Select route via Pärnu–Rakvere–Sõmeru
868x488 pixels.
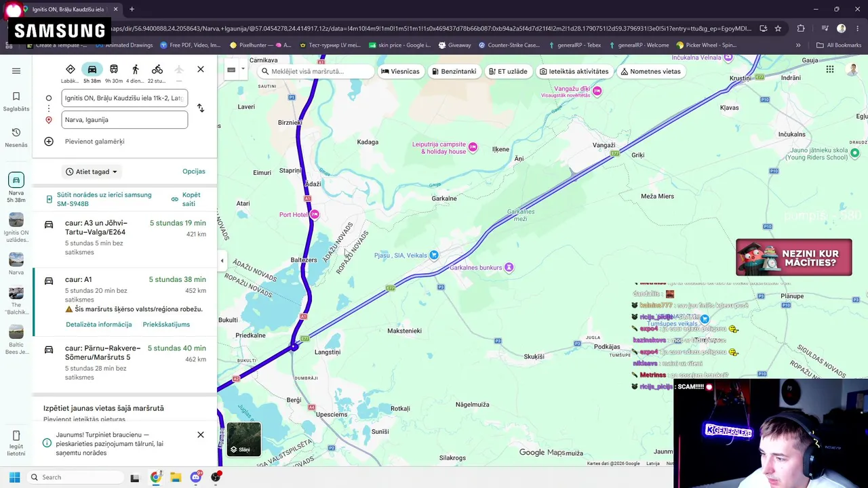pos(125,363)
